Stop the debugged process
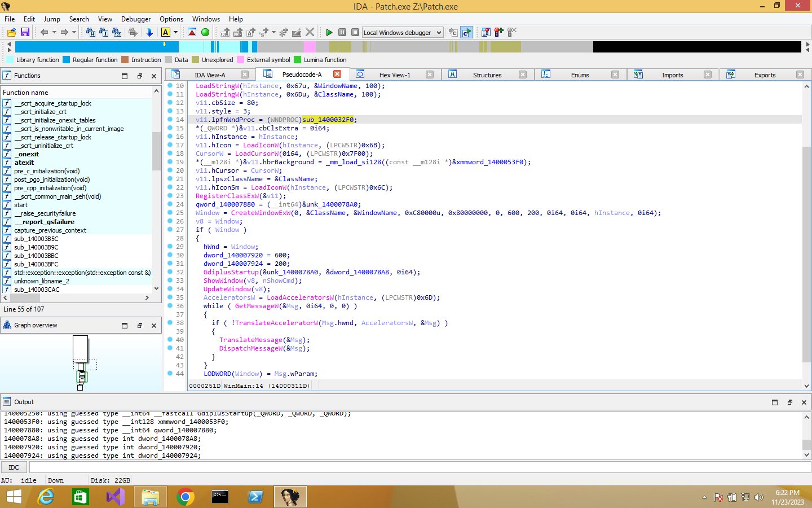Screen dimensions: 812x508 click(355, 32)
